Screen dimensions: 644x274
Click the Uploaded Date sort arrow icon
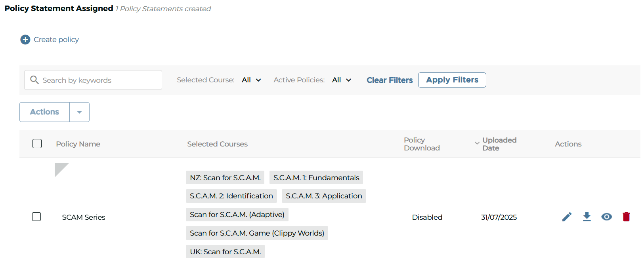pyautogui.click(x=477, y=143)
